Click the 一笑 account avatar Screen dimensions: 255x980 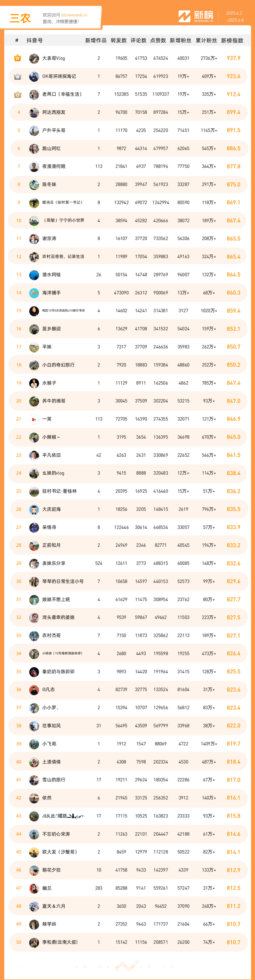(x=34, y=419)
